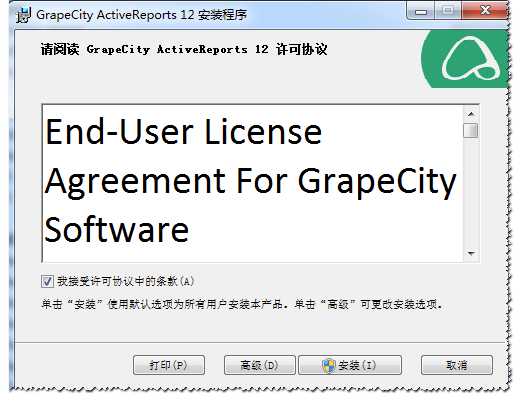Viewport: 516px width, 393px height.
Task: Click the installer icon in the title bar
Action: pos(23,15)
